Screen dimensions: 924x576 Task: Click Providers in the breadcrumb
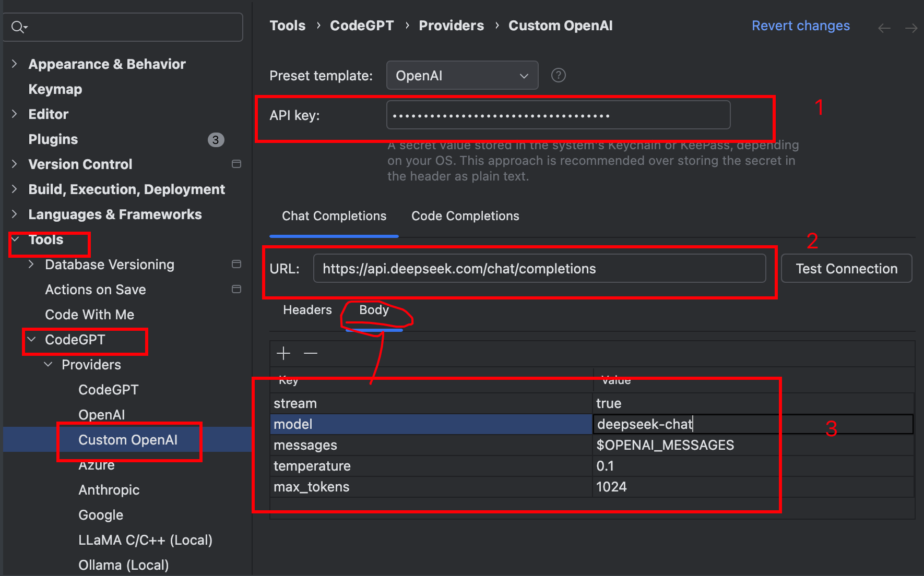pyautogui.click(x=451, y=26)
